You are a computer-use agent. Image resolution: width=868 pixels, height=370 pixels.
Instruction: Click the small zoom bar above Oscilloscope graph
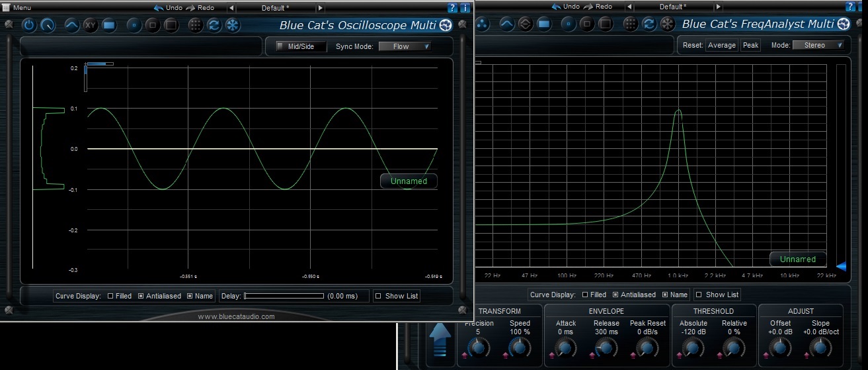(x=99, y=64)
